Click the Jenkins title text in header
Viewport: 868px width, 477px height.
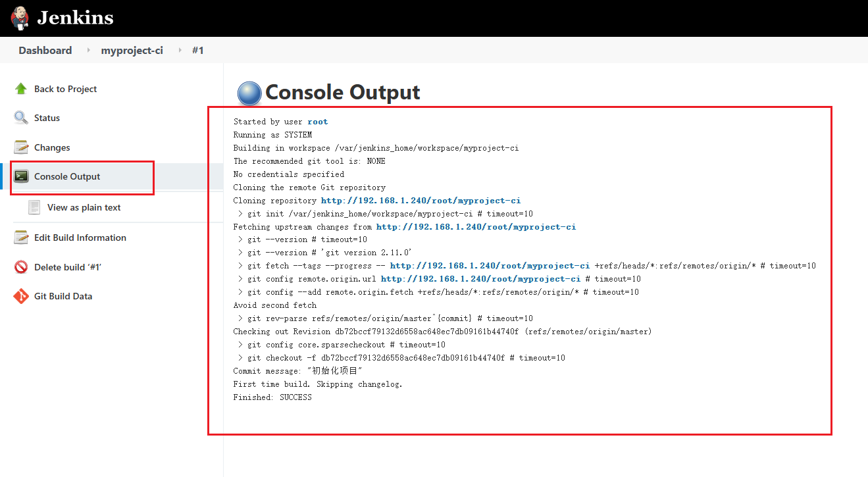pos(75,18)
